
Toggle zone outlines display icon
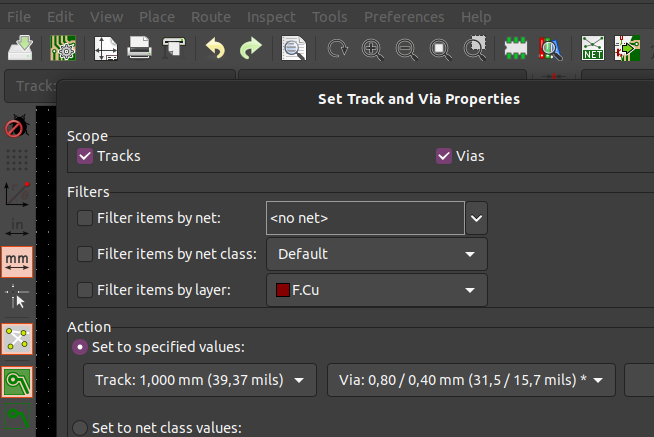[x=17, y=416]
